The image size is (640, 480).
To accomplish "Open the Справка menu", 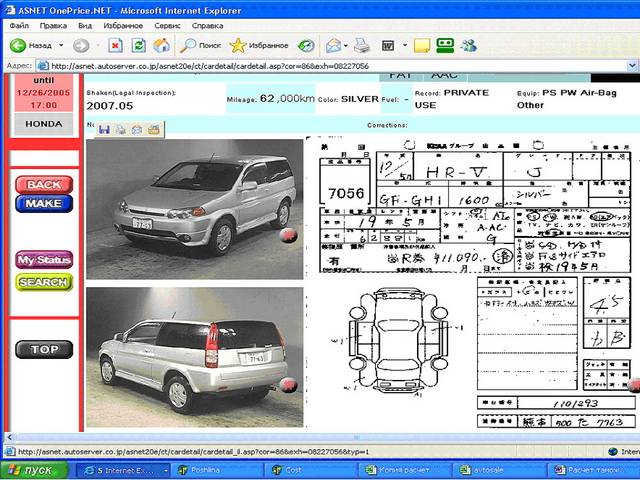I will pos(207,26).
